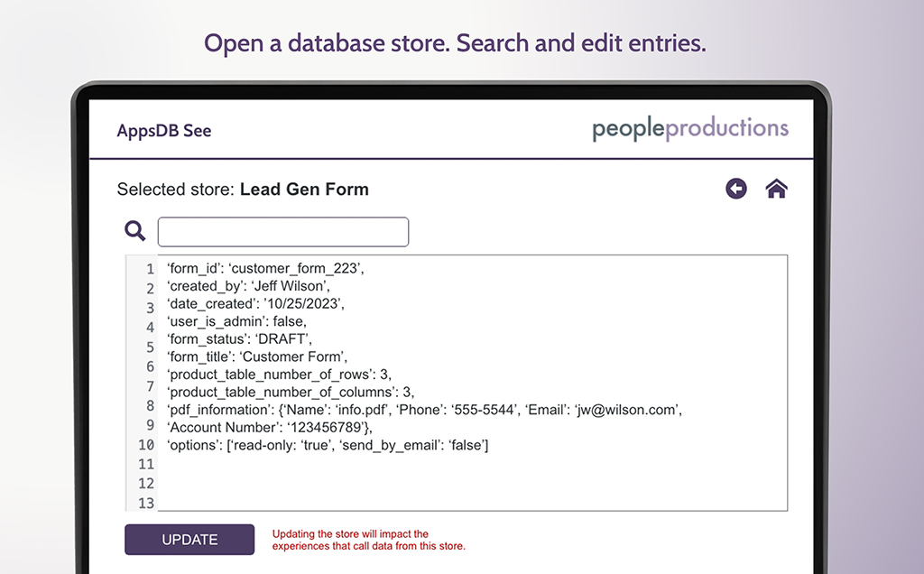The height and width of the screenshot is (574, 924).
Task: Click the AppsDB See title
Action: coord(164,131)
